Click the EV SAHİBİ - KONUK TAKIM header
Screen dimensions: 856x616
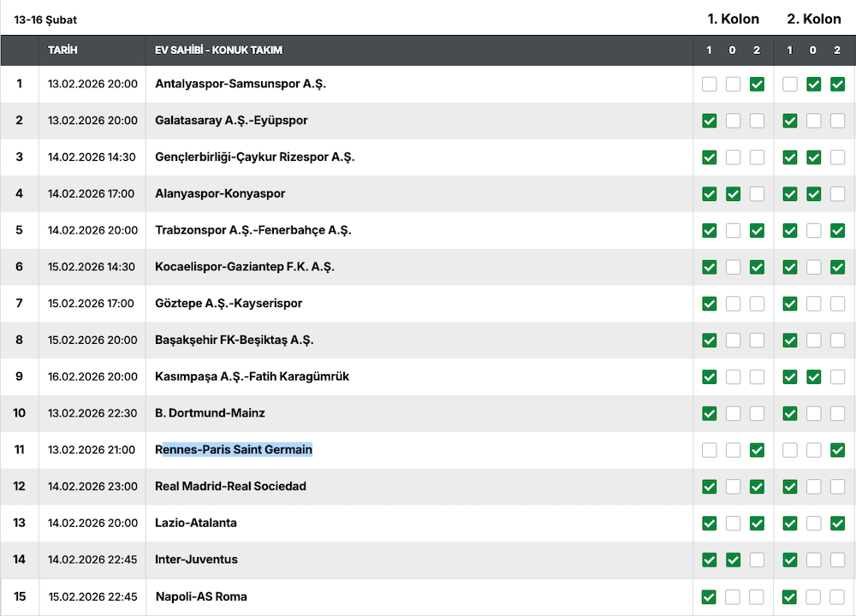point(218,50)
